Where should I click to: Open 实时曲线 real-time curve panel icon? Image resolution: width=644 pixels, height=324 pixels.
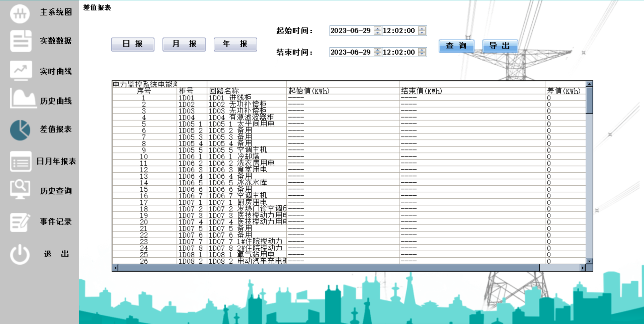[20, 71]
